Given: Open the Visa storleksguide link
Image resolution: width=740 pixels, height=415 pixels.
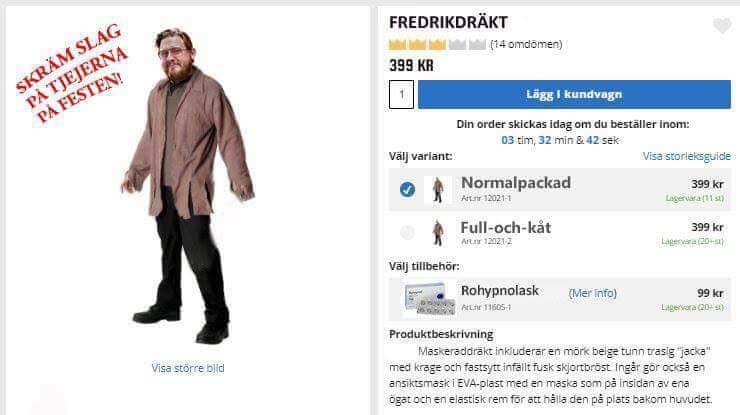Looking at the screenshot, I should click(x=686, y=156).
